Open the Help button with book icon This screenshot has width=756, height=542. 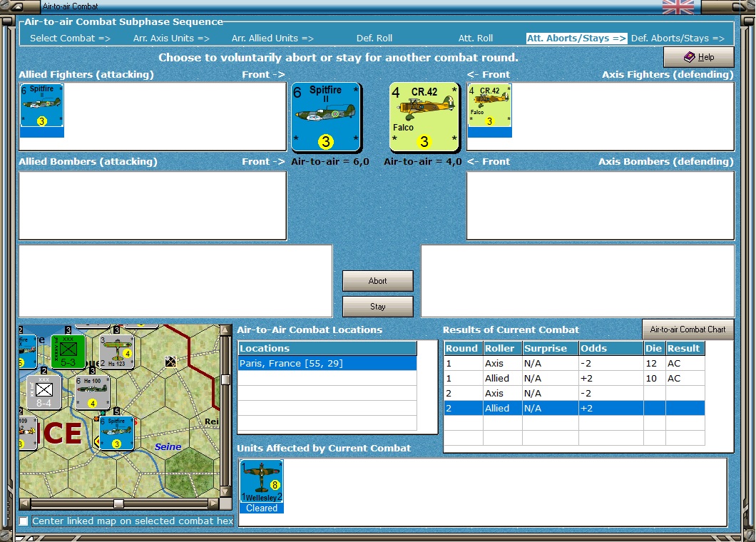[699, 57]
